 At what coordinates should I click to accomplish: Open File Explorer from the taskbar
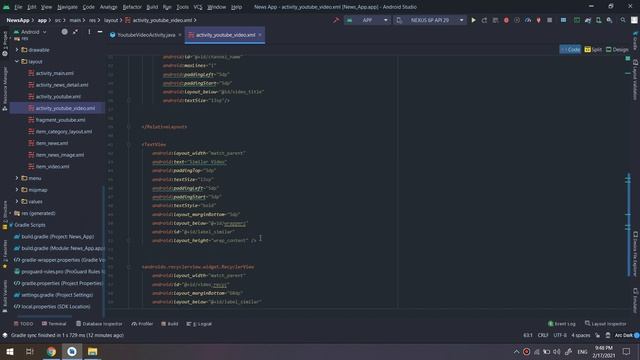pos(93,351)
